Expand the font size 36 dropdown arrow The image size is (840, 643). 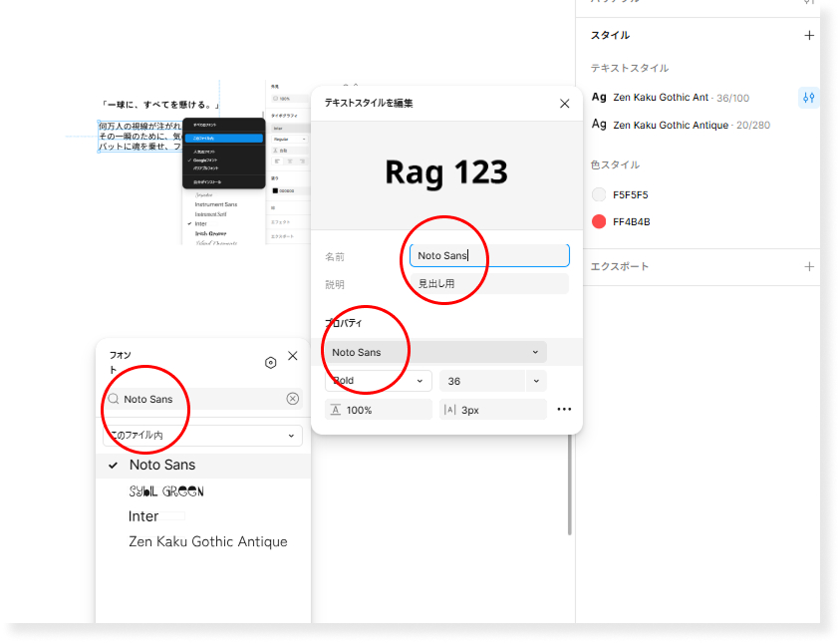[x=536, y=381]
